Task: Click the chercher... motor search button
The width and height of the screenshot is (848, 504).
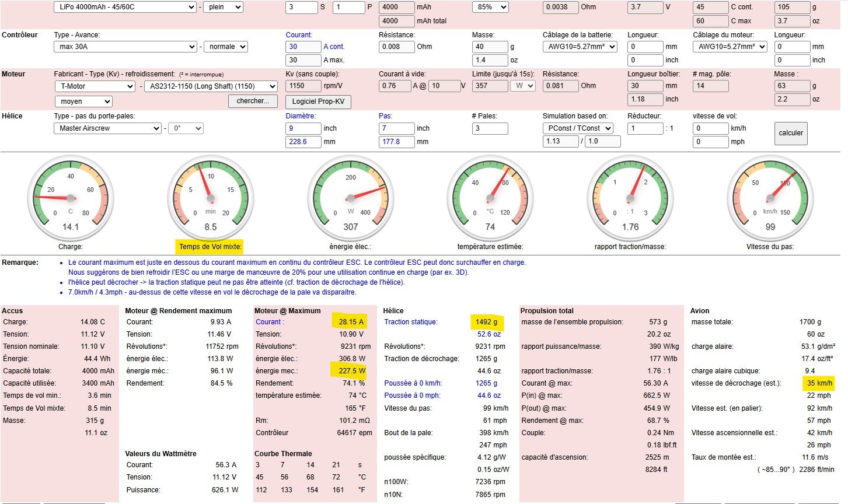Action: point(252,101)
